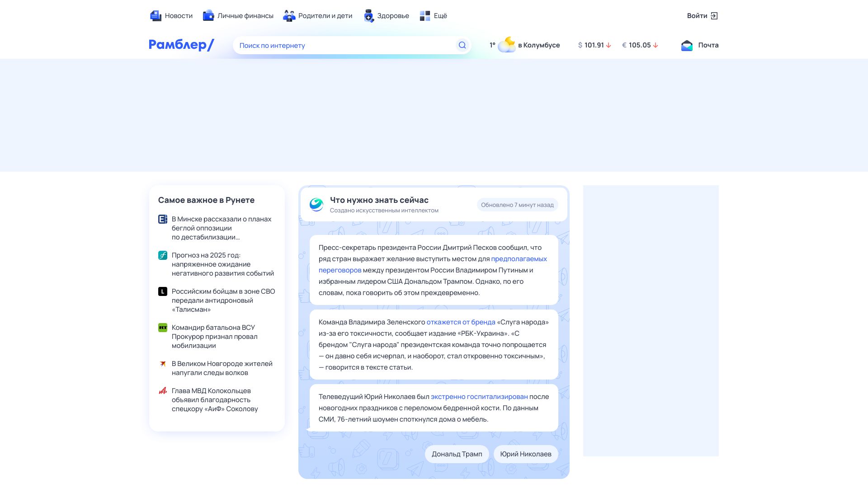The image size is (868, 488).
Task: Click the Новости newspaper icon
Action: [x=156, y=16]
